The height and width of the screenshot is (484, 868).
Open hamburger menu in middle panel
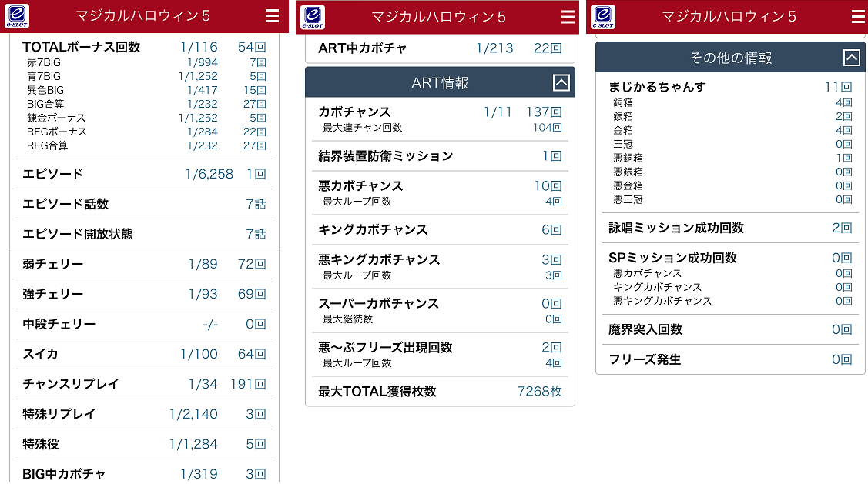coord(568,17)
